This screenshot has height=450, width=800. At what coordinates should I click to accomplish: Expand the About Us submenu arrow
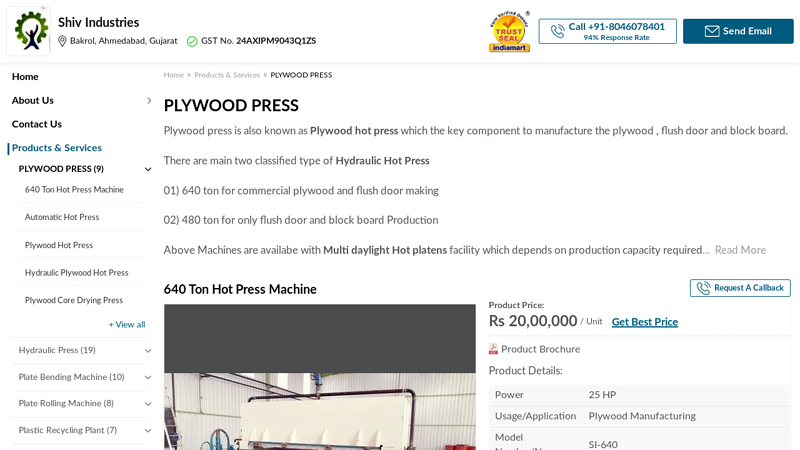coord(149,101)
